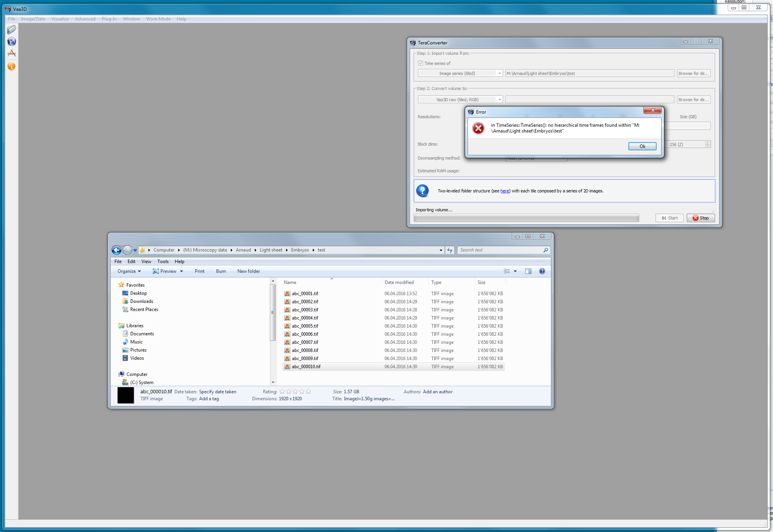Screen dimensions: 773x532
Task: Open the Explorer help question mark icon
Action: (542, 271)
